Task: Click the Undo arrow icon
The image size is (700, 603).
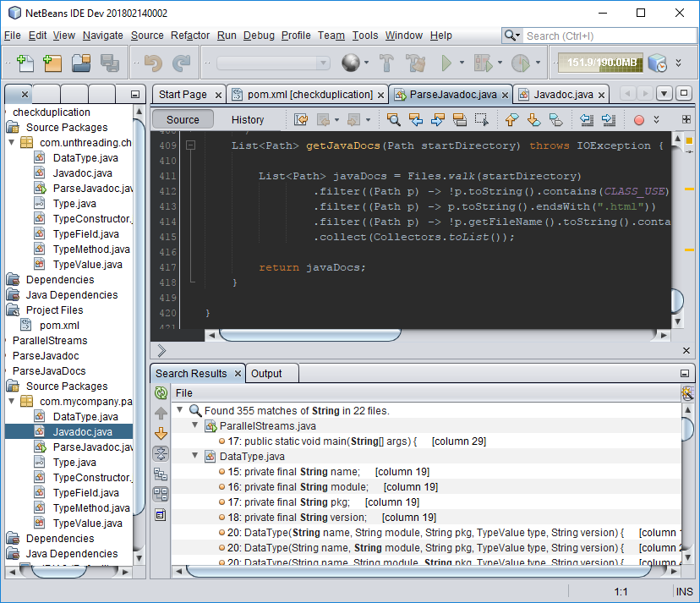Action: [153, 63]
